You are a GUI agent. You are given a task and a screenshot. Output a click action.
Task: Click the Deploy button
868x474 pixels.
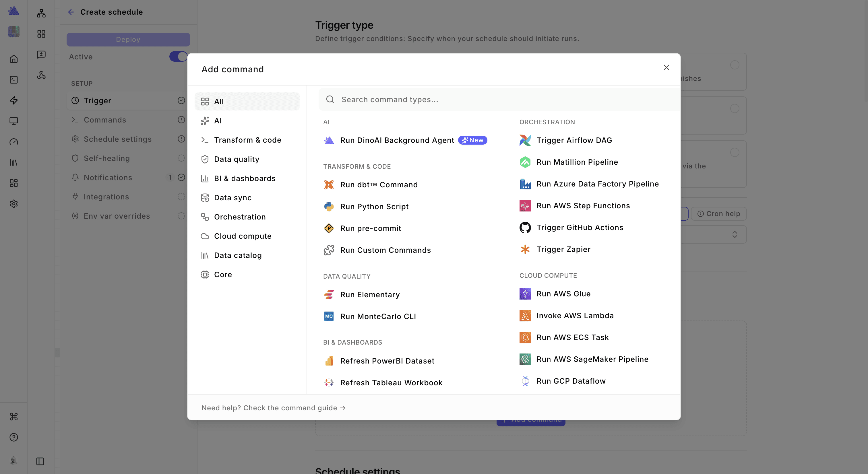(x=128, y=39)
